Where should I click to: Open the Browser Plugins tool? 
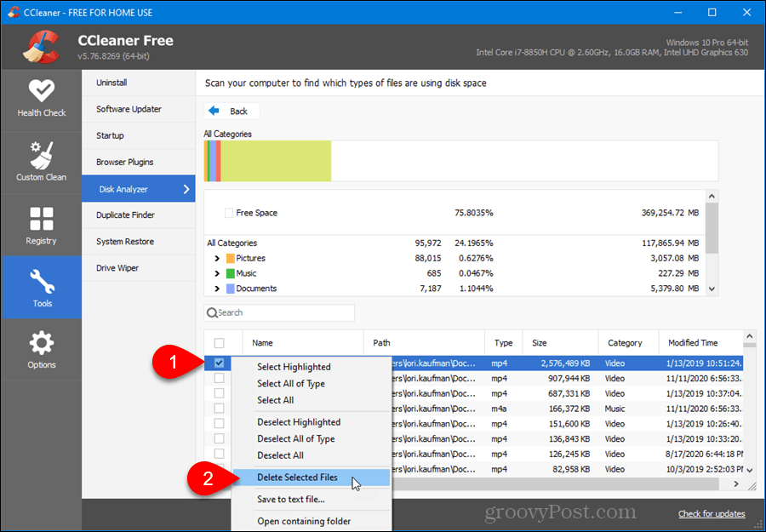click(x=139, y=162)
